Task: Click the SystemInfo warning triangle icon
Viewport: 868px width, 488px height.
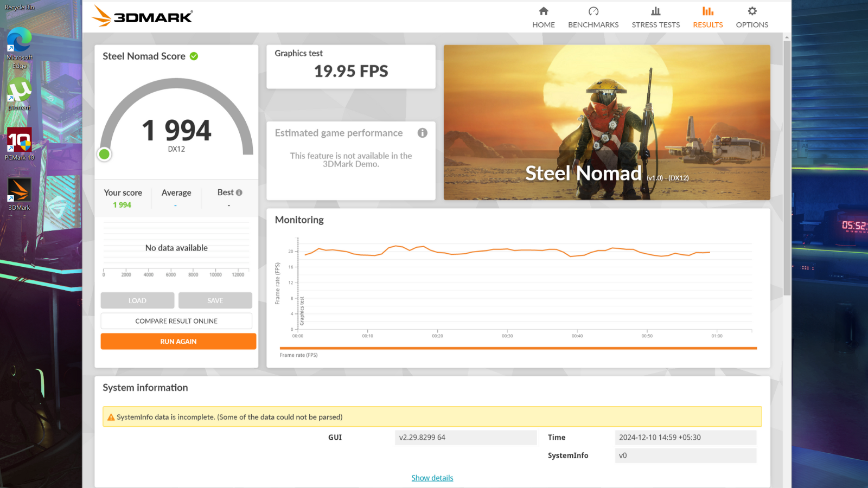Action: click(x=111, y=417)
